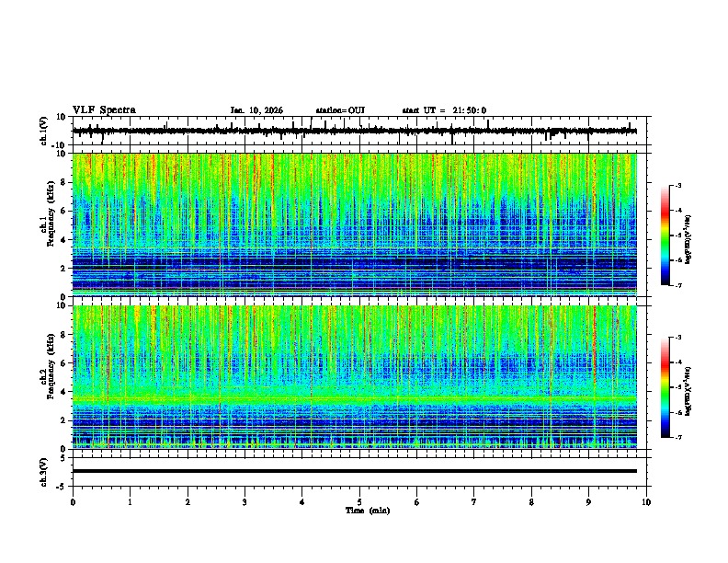Select the date text "Jan. 10, 2026"
728x563 pixels.
(256, 110)
